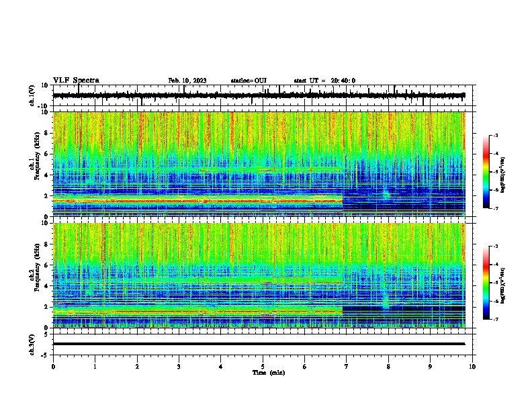Click the time axis tick label '8'

(388, 367)
